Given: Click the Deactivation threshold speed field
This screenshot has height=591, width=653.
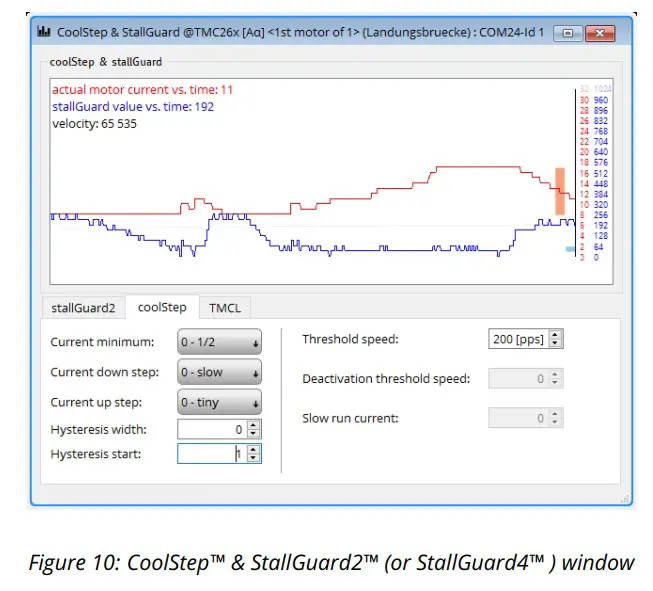Looking at the screenshot, I should (518, 378).
